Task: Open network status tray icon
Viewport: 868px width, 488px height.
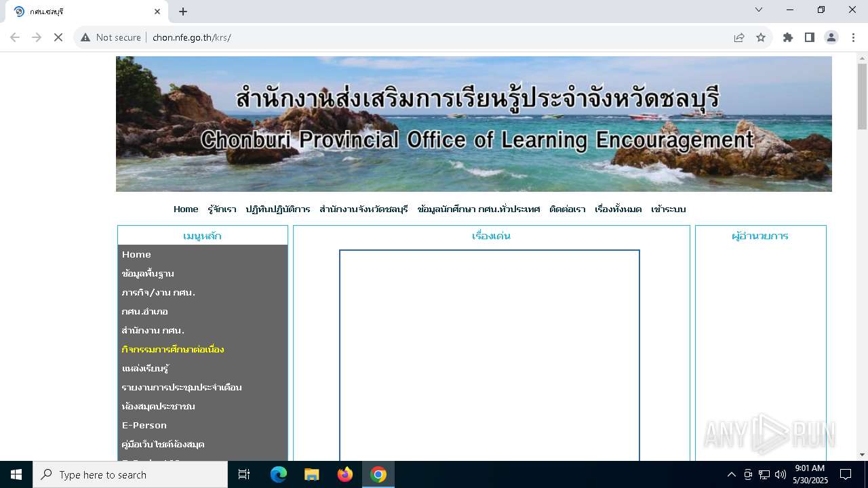Action: pos(764,474)
